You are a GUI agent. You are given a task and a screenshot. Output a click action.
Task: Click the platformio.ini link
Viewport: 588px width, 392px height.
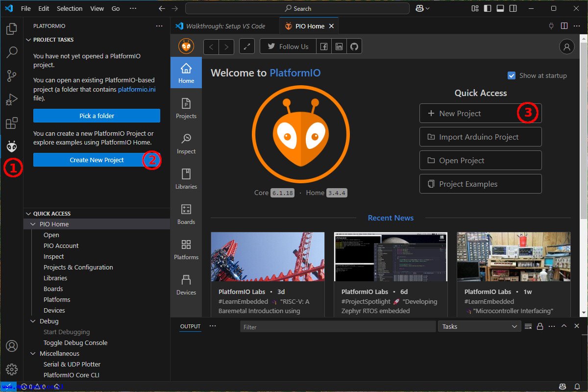138,90
